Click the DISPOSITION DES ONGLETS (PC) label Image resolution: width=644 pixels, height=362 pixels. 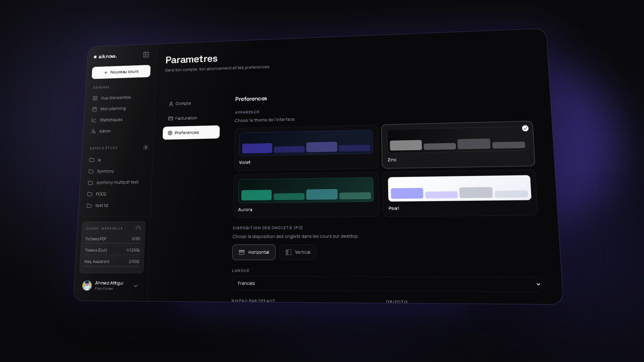[x=268, y=228]
